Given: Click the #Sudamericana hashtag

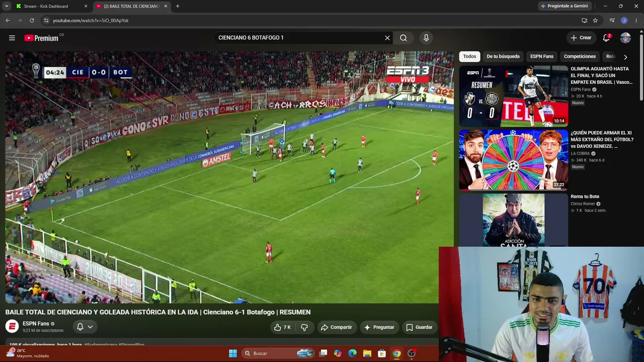Looking at the screenshot, I should (x=101, y=345).
